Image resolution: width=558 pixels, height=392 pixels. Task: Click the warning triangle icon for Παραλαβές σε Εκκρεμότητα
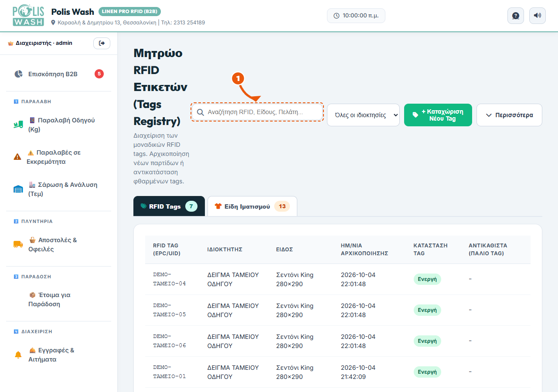17,157
